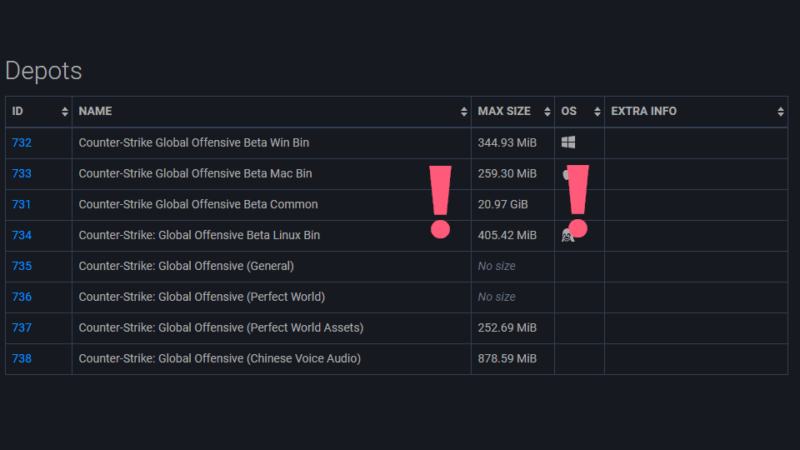
Task: Click the Windows OS icon in row 732
Action: click(568, 143)
